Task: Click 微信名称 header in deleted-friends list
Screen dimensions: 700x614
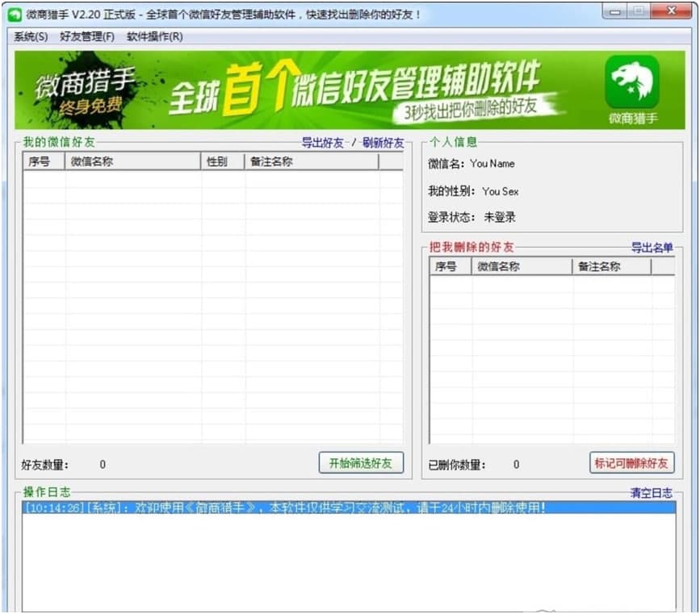Action: tap(522, 266)
